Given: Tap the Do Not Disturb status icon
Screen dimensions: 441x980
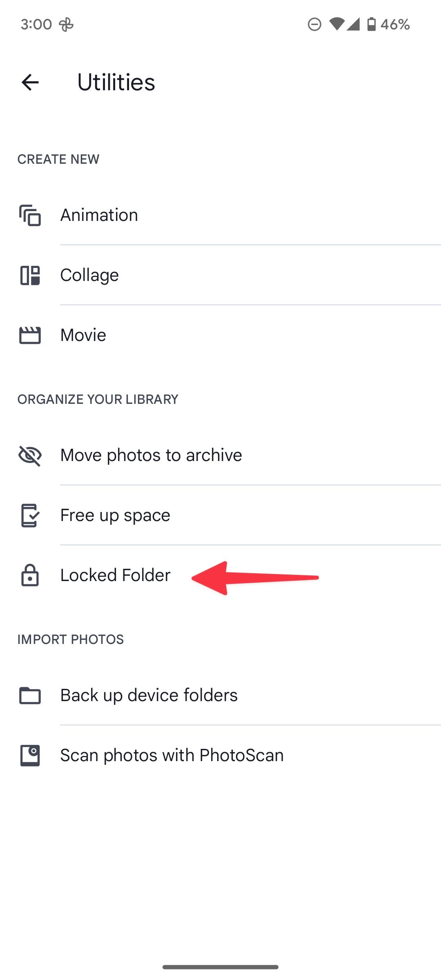Looking at the screenshot, I should pos(314,24).
